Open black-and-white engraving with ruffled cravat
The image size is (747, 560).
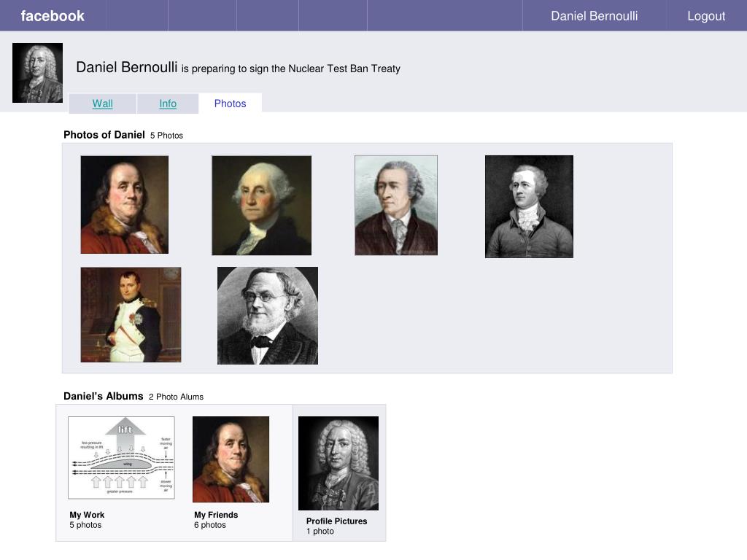pyautogui.click(x=529, y=206)
